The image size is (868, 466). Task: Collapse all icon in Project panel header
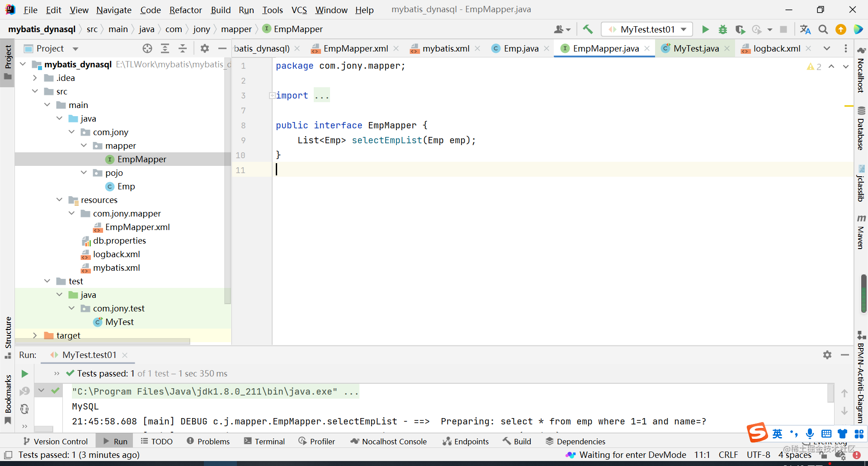(183, 48)
